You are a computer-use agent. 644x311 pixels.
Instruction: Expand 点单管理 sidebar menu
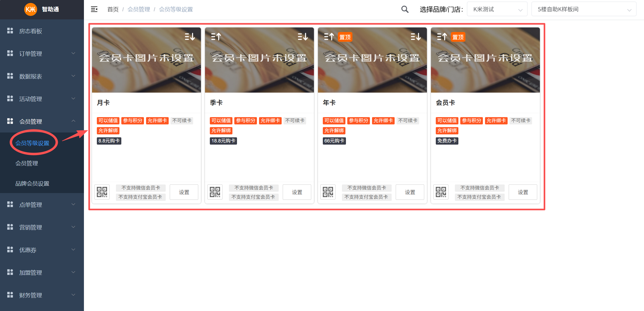coord(42,205)
